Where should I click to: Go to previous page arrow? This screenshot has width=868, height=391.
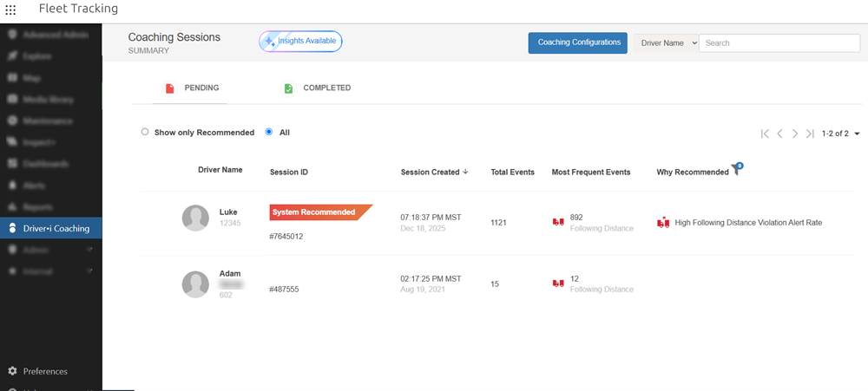point(780,134)
